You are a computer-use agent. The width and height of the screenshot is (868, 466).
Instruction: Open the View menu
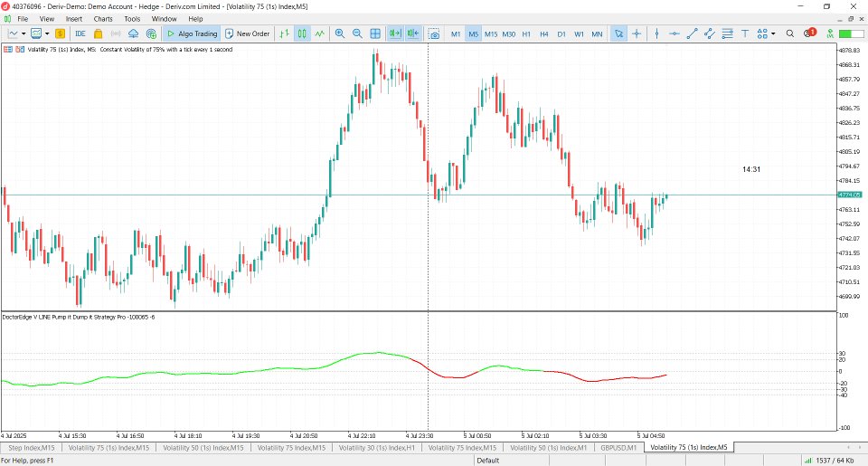[x=47, y=19]
